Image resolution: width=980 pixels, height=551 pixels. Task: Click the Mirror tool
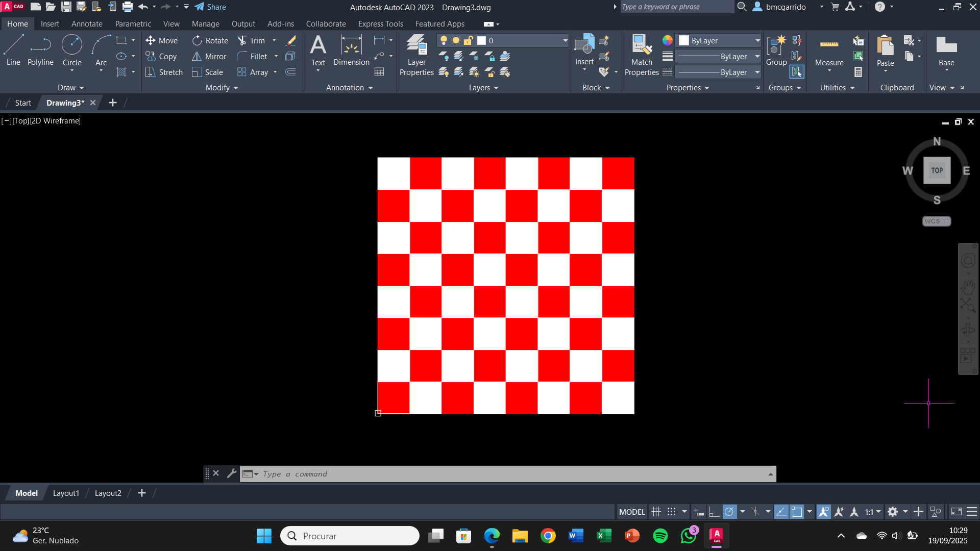[209, 56]
